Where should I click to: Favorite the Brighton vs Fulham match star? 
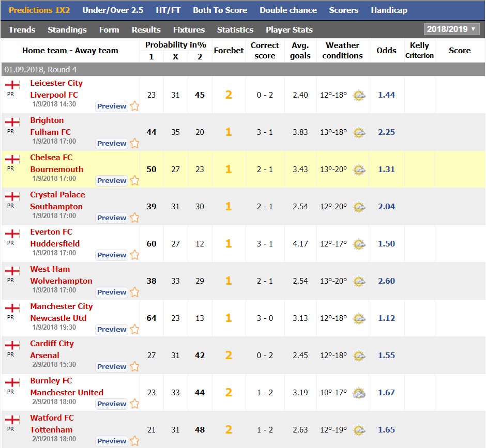click(134, 144)
